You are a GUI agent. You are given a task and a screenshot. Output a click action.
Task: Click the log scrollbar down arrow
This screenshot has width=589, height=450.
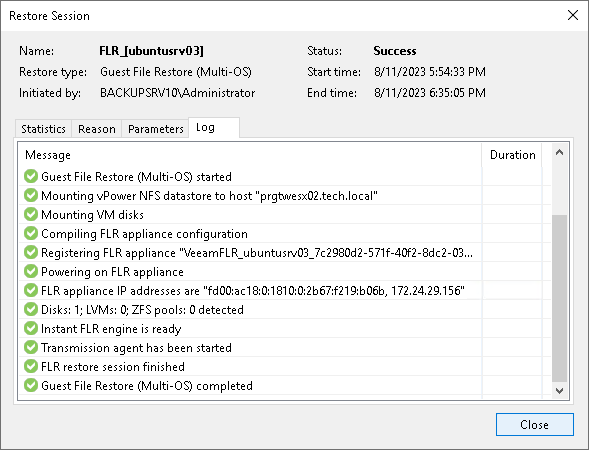559,391
